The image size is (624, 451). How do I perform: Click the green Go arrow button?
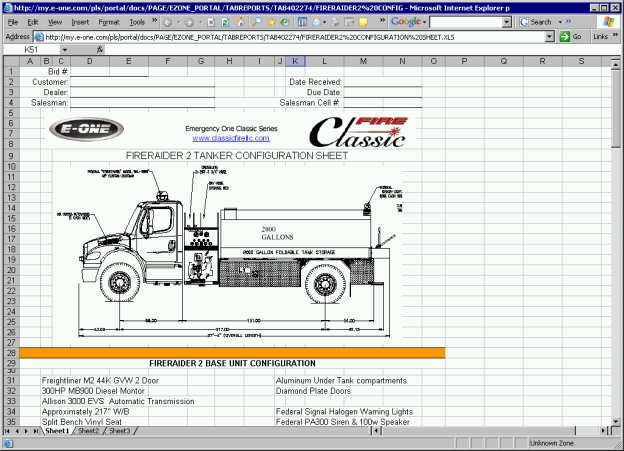click(x=564, y=37)
